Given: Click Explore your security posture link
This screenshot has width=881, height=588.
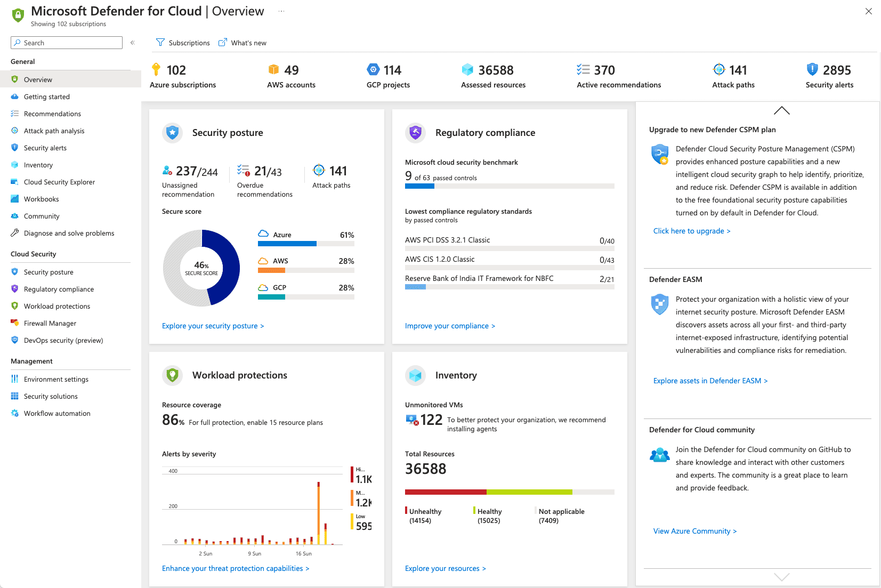Looking at the screenshot, I should click(213, 326).
